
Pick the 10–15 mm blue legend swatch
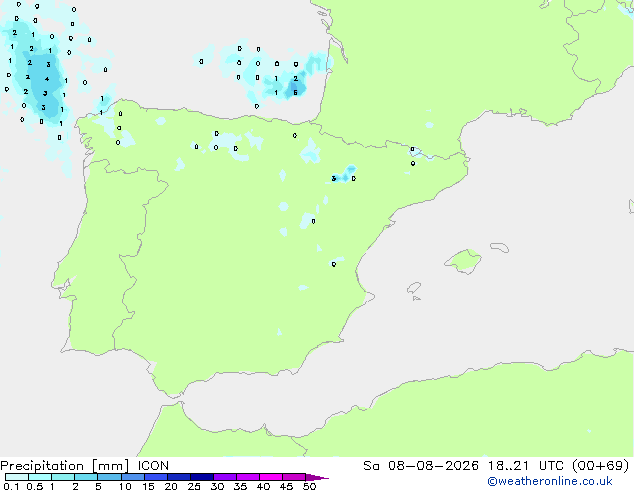coord(133,477)
